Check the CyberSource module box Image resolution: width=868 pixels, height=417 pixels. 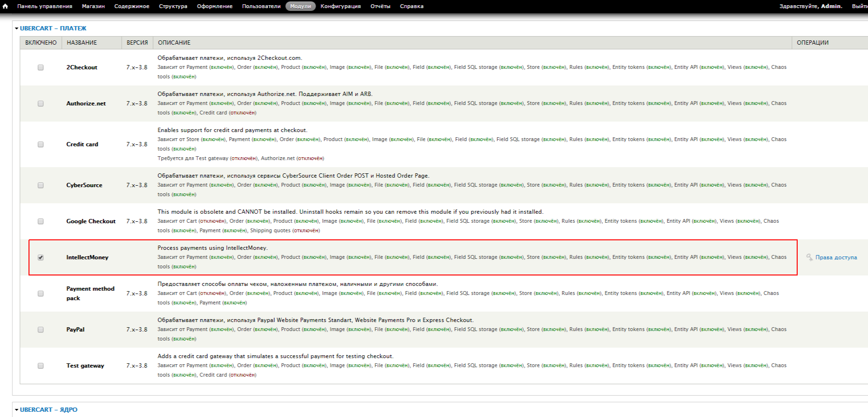pyautogui.click(x=40, y=185)
